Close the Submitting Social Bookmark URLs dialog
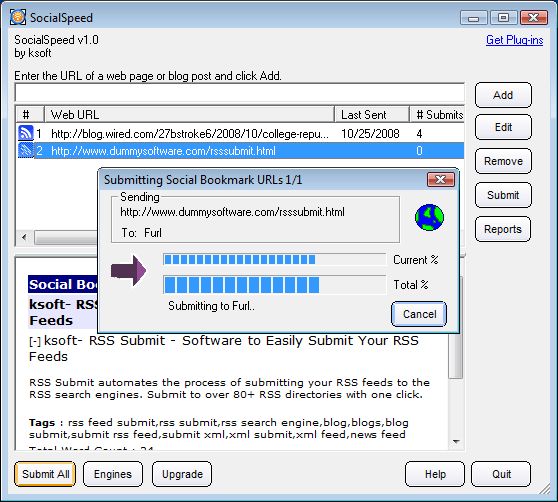 click(441, 180)
